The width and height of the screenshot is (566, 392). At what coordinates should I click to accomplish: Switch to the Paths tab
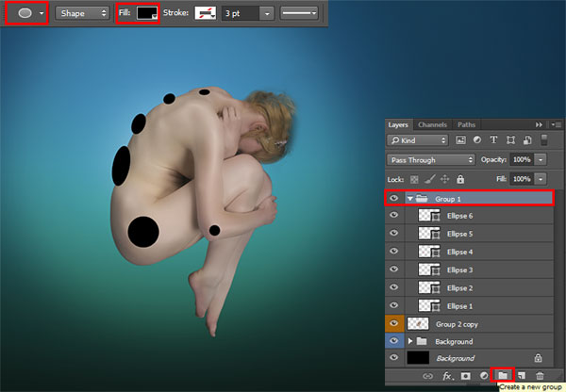[x=466, y=124]
